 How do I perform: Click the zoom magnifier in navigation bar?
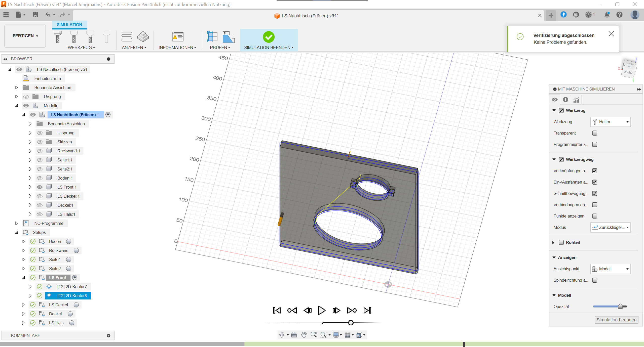314,335
